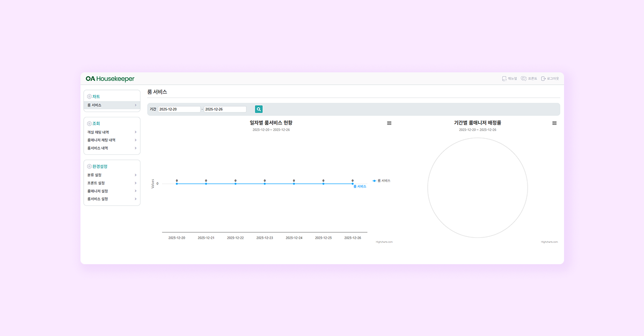
Task: Open 룸서비스 내역 menu item
Action: 112,148
